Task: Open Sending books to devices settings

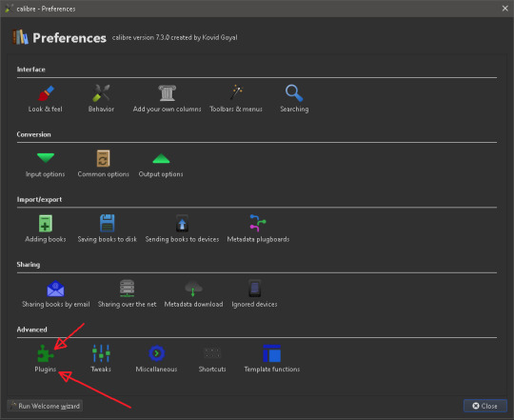Action: [182, 230]
